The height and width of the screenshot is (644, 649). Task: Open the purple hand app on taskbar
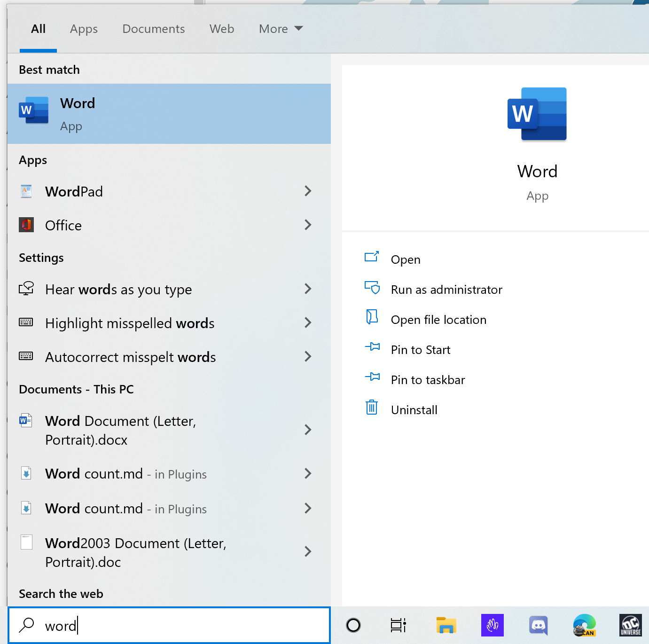tap(493, 625)
